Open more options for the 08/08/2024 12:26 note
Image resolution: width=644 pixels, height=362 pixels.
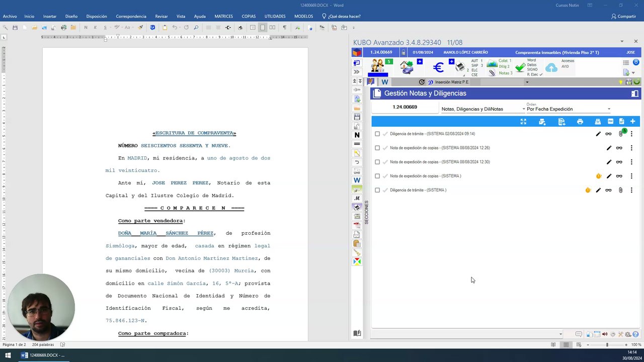point(631,148)
